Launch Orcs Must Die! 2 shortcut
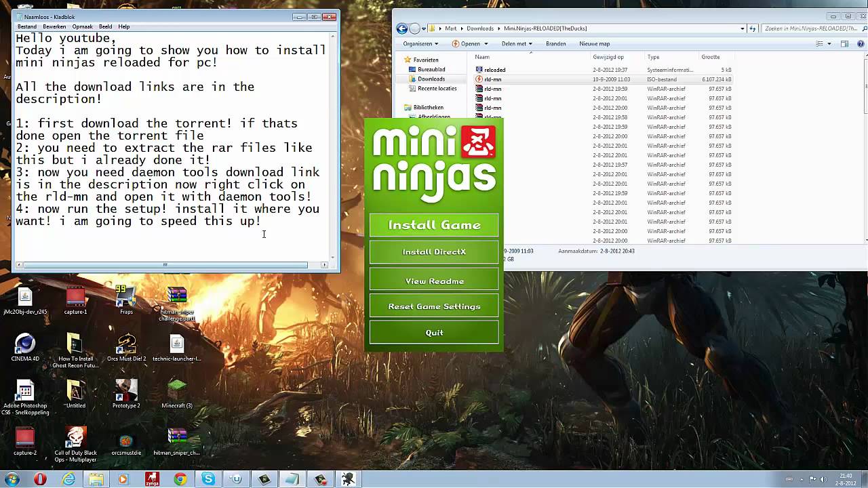The width and height of the screenshot is (868, 488). [126, 348]
